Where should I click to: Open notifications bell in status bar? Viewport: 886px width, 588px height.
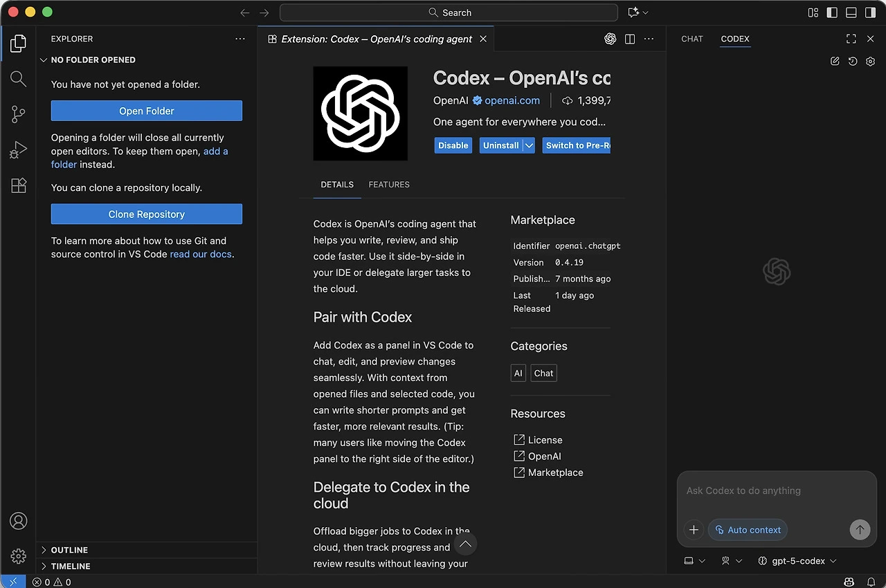871,582
